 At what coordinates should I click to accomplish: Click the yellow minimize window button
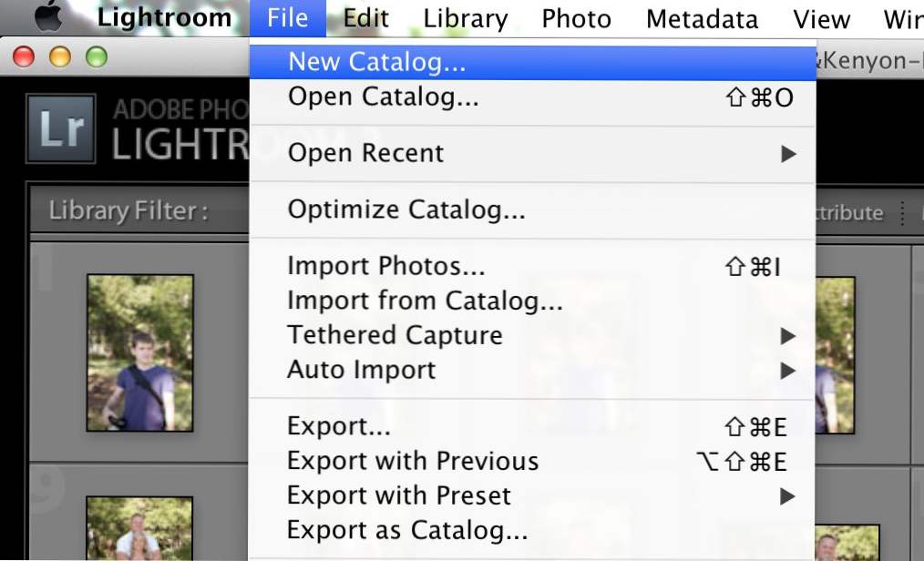[60, 57]
